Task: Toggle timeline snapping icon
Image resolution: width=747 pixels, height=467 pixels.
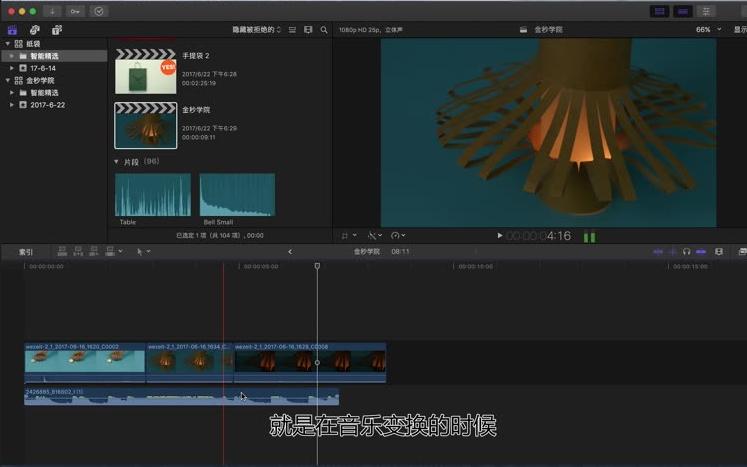Action: tap(701, 252)
